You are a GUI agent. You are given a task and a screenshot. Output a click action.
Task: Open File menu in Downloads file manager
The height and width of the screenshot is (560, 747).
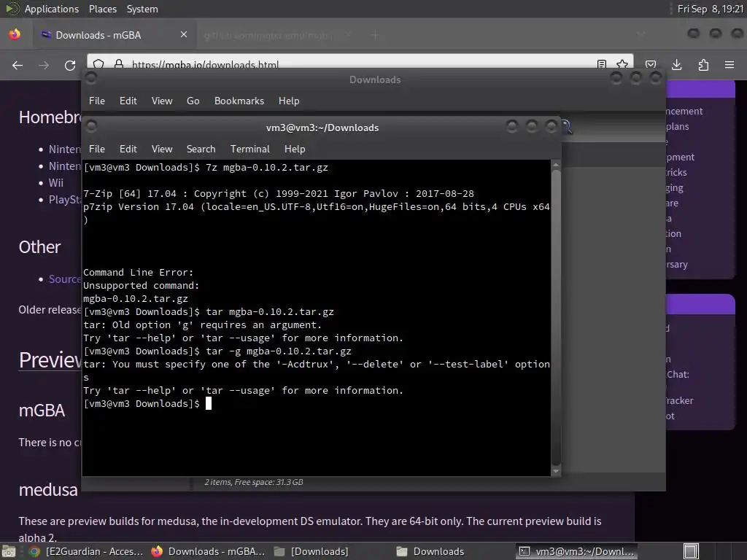click(97, 101)
